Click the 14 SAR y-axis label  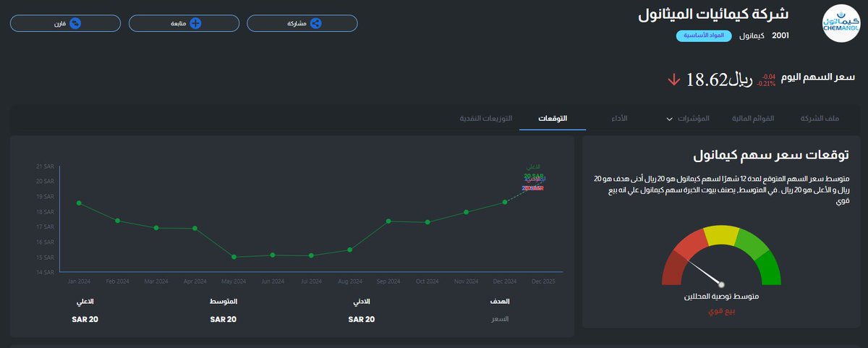(45, 273)
